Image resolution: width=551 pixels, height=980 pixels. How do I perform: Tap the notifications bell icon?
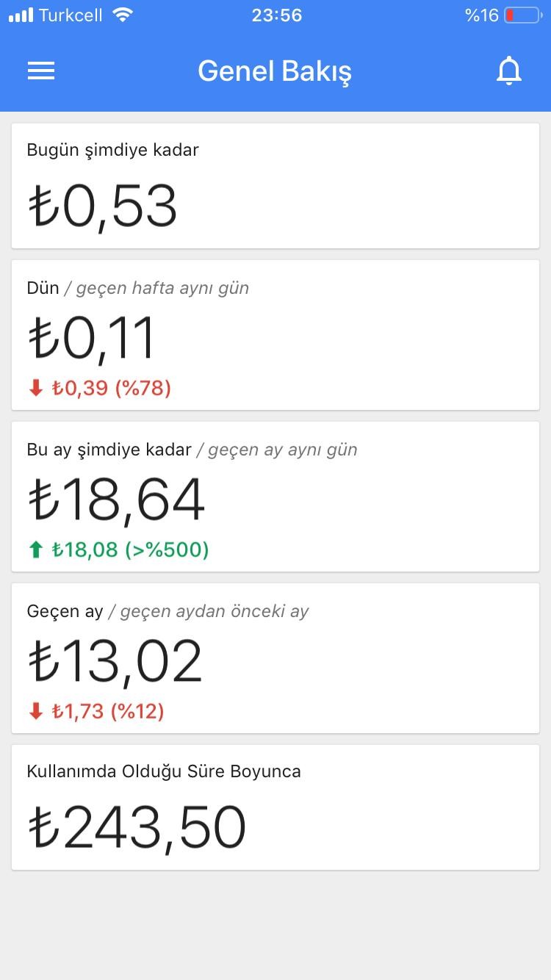click(x=509, y=71)
